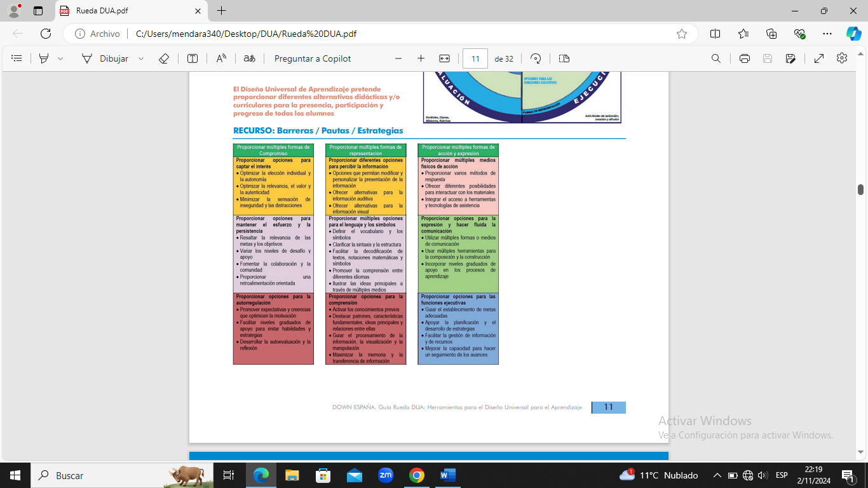Open the favorites list
The width and height of the screenshot is (868, 488).
click(x=743, y=34)
